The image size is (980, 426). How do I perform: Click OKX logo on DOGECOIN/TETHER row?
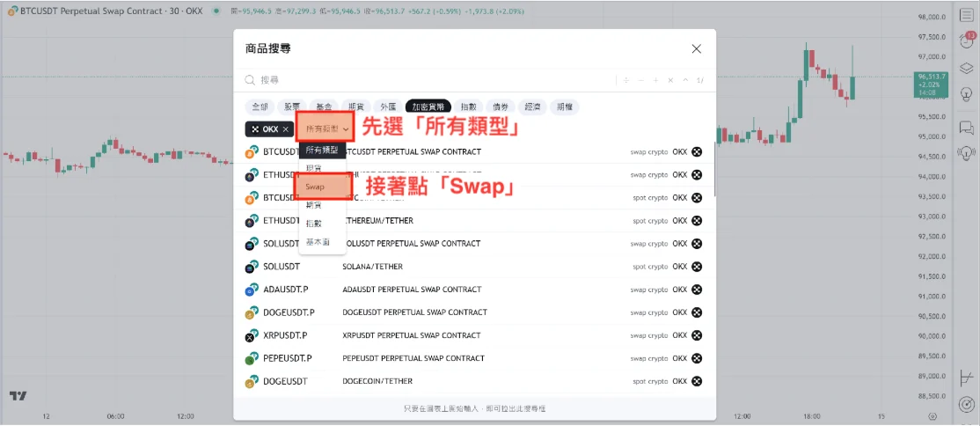tap(696, 381)
